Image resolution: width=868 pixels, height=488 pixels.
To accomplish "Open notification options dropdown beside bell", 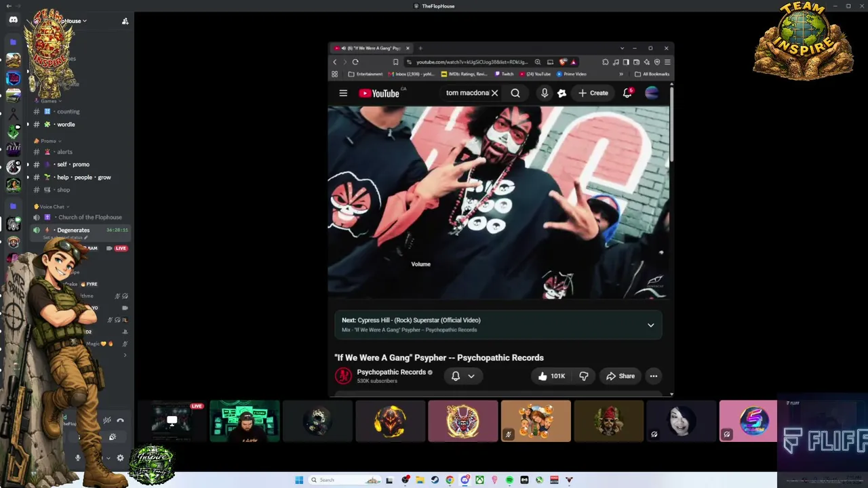I will point(471,376).
